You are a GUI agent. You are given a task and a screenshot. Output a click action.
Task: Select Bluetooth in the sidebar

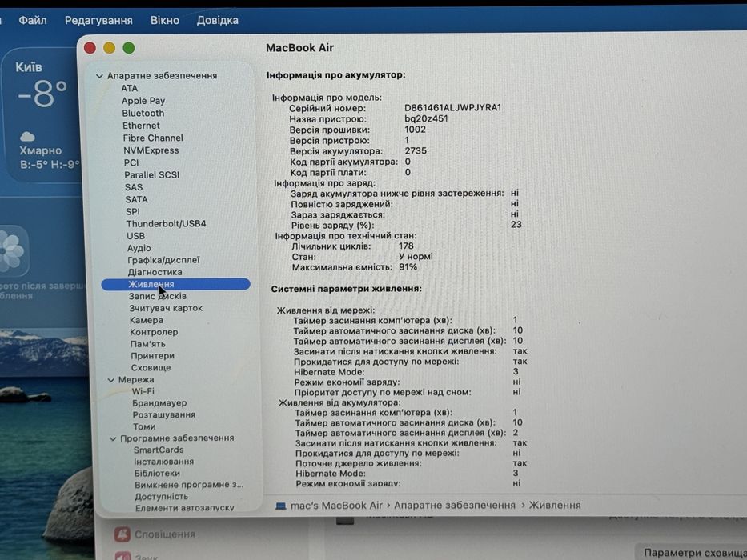pyautogui.click(x=143, y=114)
